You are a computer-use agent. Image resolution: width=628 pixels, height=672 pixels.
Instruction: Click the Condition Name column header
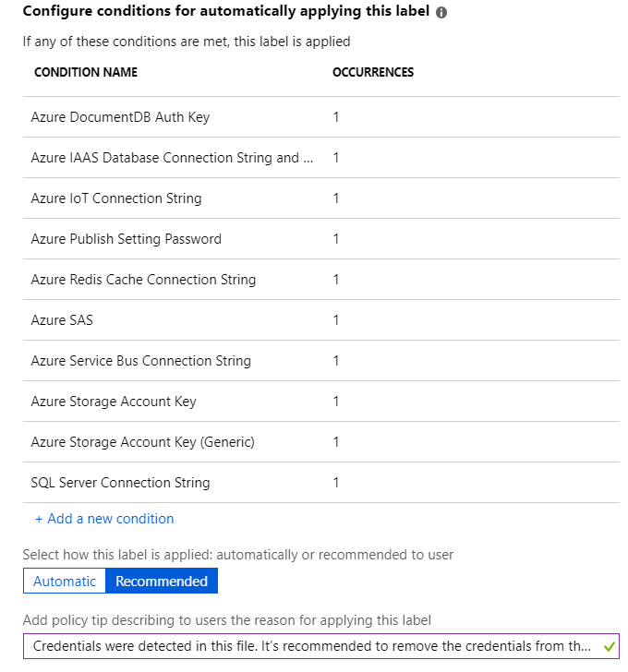[86, 73]
